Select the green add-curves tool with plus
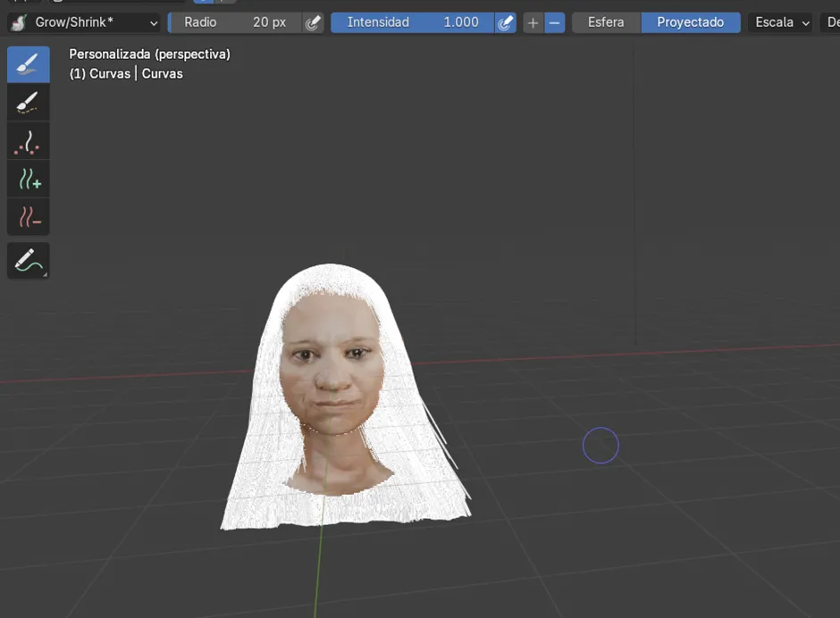The height and width of the screenshot is (618, 840). (29, 179)
